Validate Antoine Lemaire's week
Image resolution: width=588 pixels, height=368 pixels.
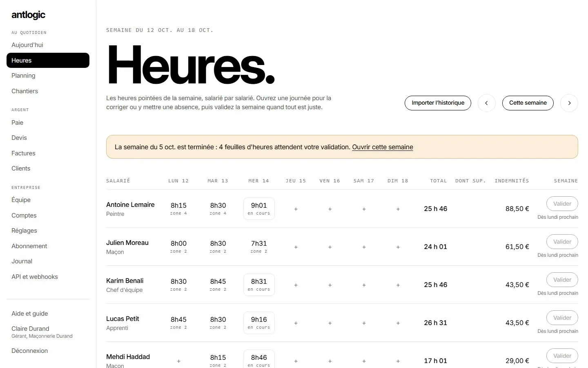562,204
